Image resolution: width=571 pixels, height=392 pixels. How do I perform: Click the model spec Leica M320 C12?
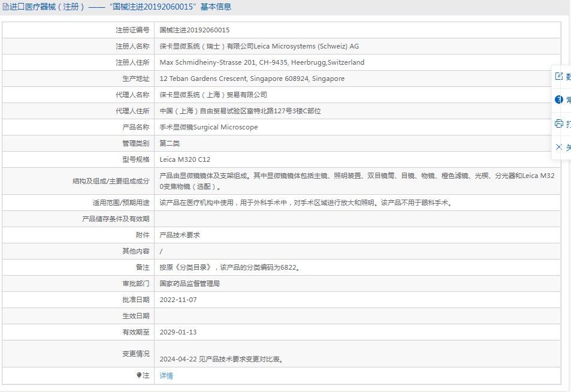coord(185,159)
